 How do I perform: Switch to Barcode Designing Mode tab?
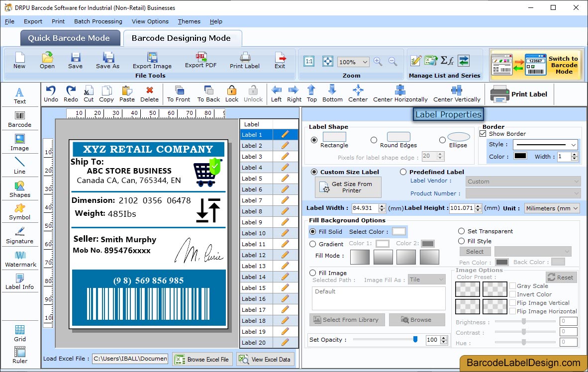182,38
